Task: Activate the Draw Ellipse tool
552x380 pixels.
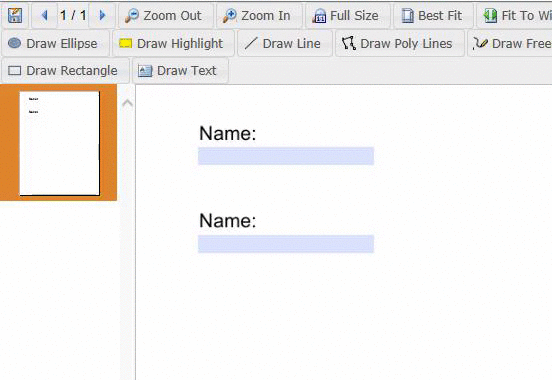Action: point(55,43)
